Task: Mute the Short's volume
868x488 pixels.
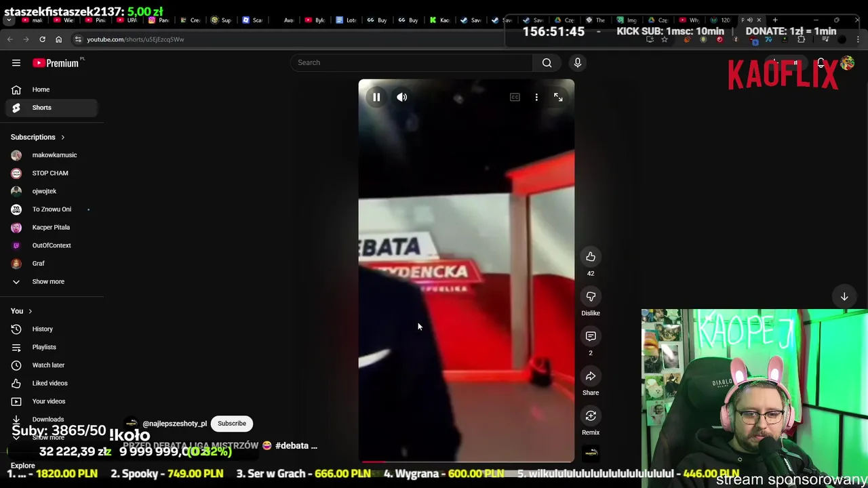Action: pos(402,97)
